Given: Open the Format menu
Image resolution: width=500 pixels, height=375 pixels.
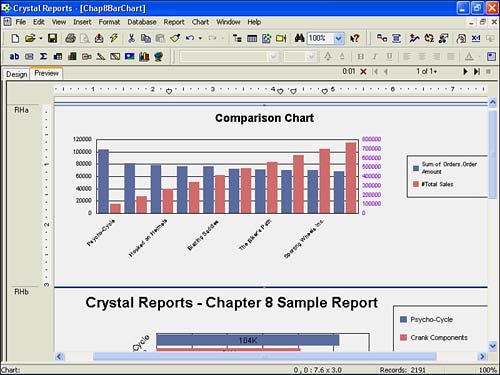Looking at the screenshot, I should (109, 22).
